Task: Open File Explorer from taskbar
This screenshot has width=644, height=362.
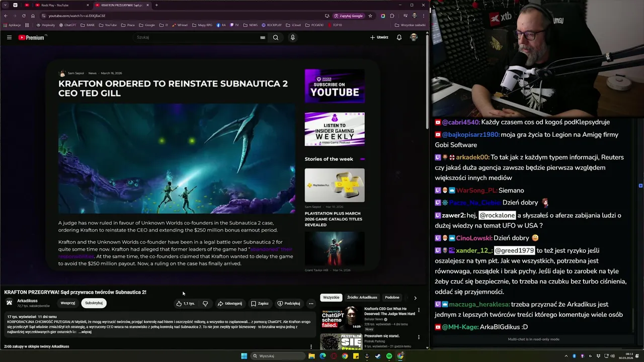Action: pos(311,356)
